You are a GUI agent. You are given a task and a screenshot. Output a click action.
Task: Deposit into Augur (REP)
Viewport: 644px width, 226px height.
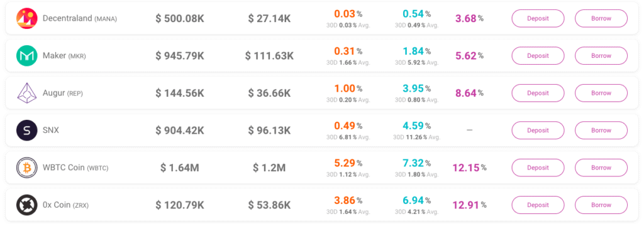538,93
